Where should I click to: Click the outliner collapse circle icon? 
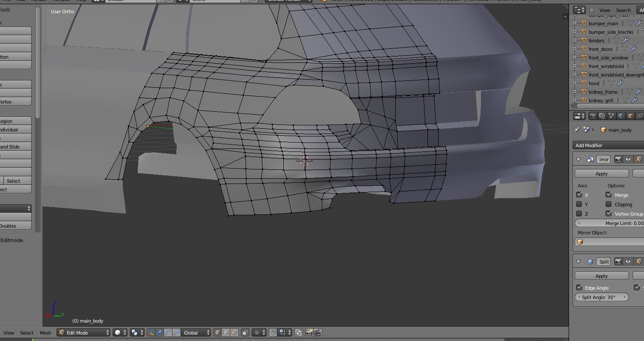pyautogui.click(x=592, y=10)
